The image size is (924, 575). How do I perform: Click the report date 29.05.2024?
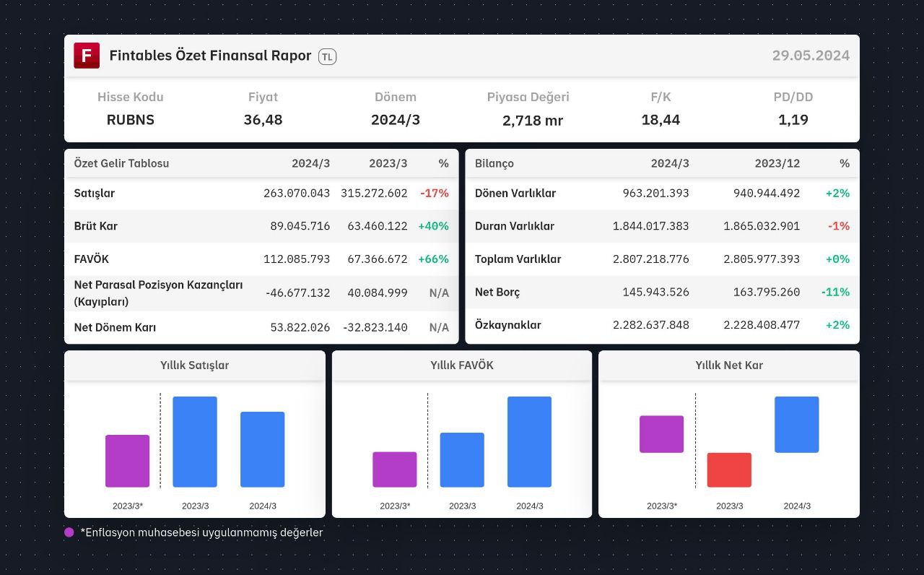coord(811,56)
